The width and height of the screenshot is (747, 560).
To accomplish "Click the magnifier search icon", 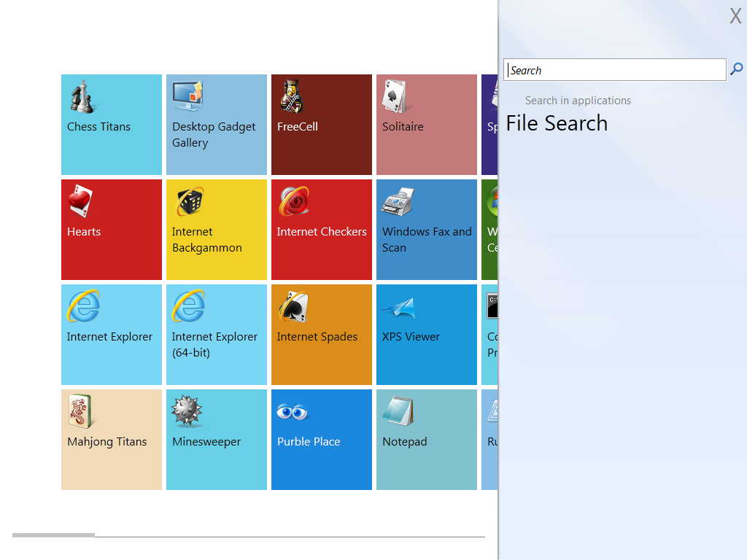I will tap(737, 69).
